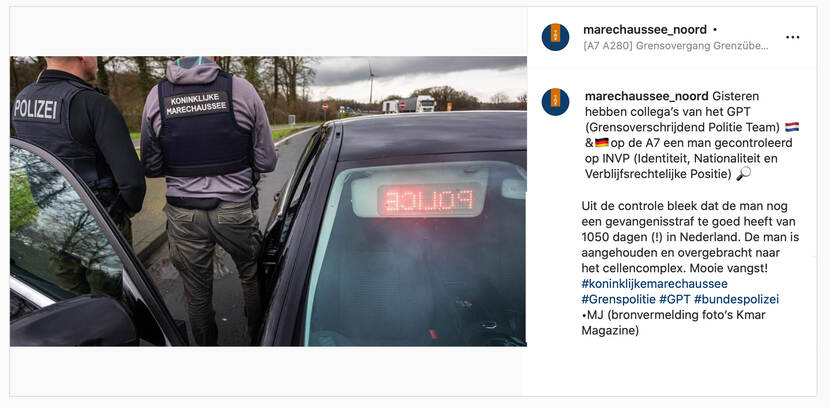Click the red POLICE LED sign in photo
Image resolution: width=830 pixels, height=408 pixels.
(429, 200)
